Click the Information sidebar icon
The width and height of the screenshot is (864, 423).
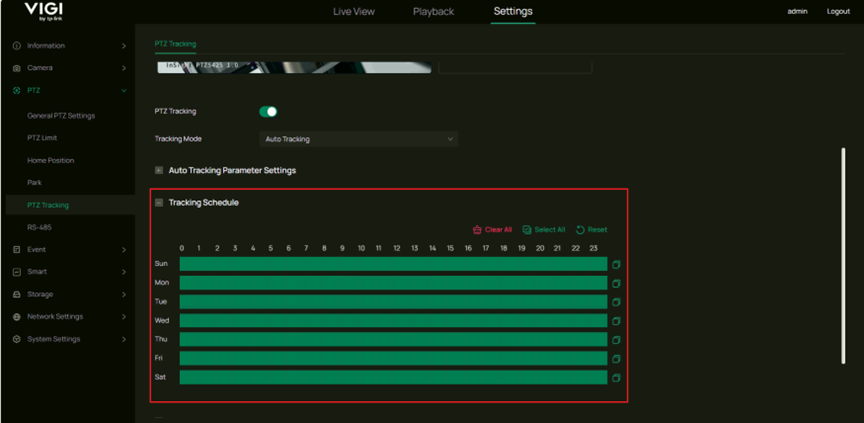[17, 46]
